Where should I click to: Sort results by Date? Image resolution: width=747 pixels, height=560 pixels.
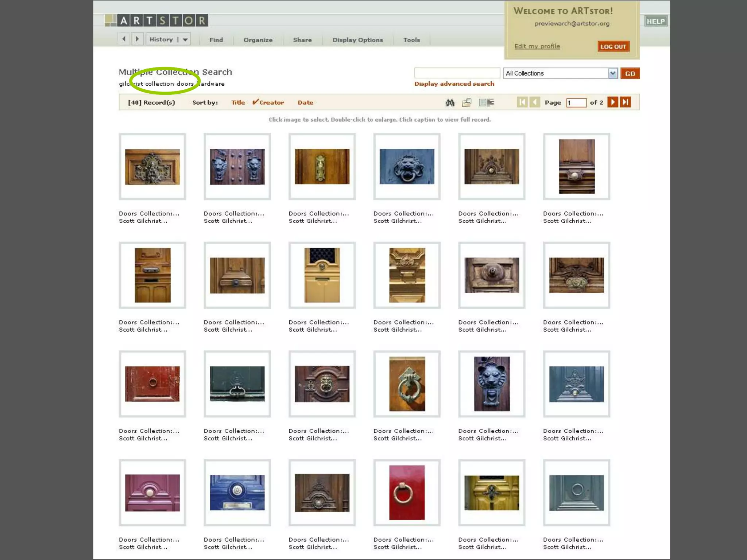coord(305,102)
